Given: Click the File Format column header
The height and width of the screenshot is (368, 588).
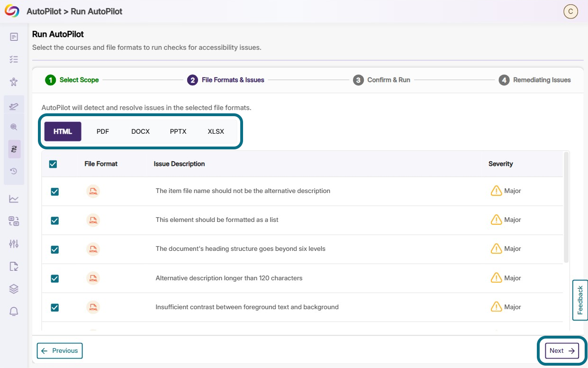Looking at the screenshot, I should (101, 164).
